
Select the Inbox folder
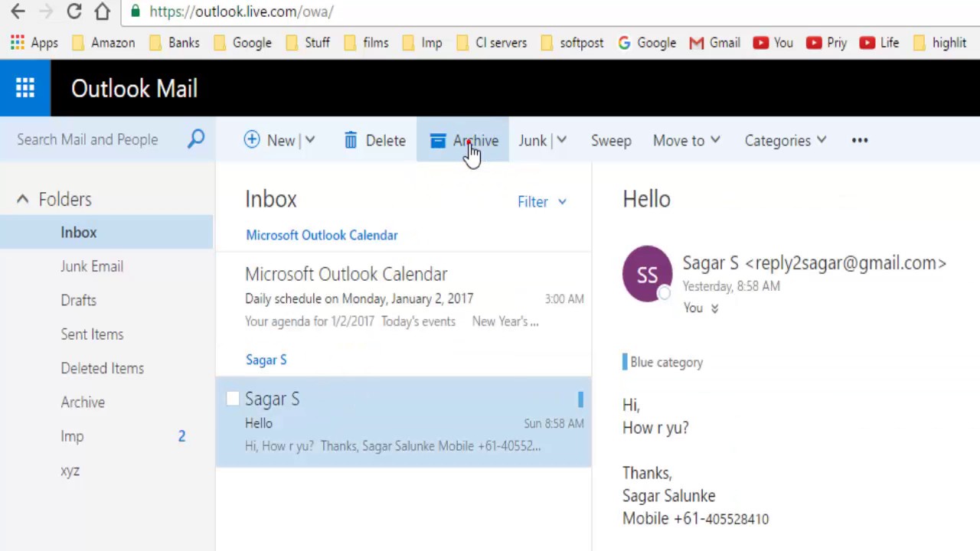pos(106,233)
